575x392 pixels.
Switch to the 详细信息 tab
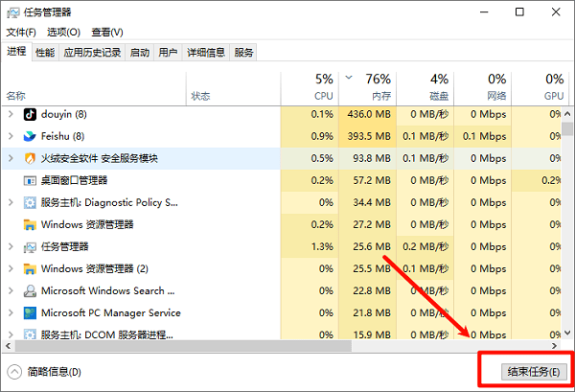coord(206,53)
